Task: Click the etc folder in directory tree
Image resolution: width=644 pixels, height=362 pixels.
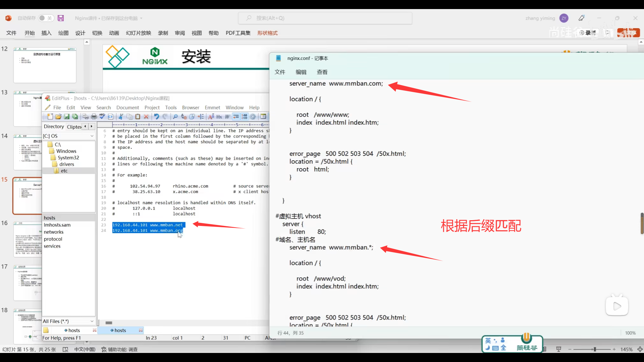Action: tap(64, 171)
